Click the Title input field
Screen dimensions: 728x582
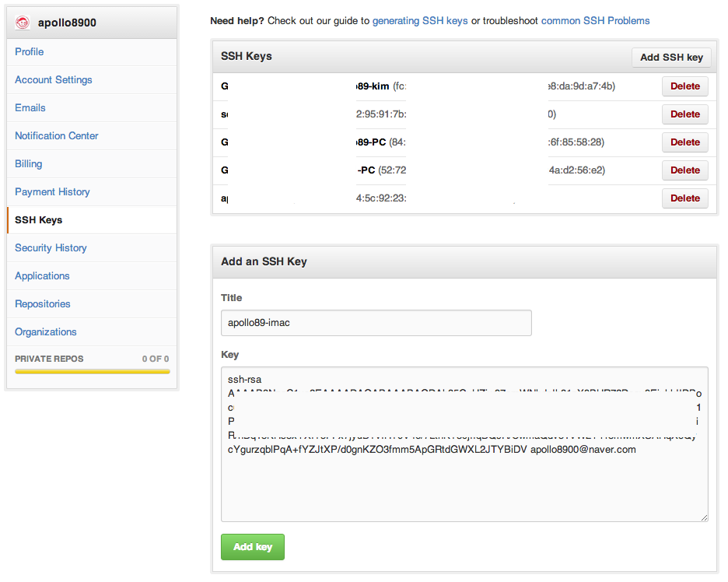coord(376,323)
